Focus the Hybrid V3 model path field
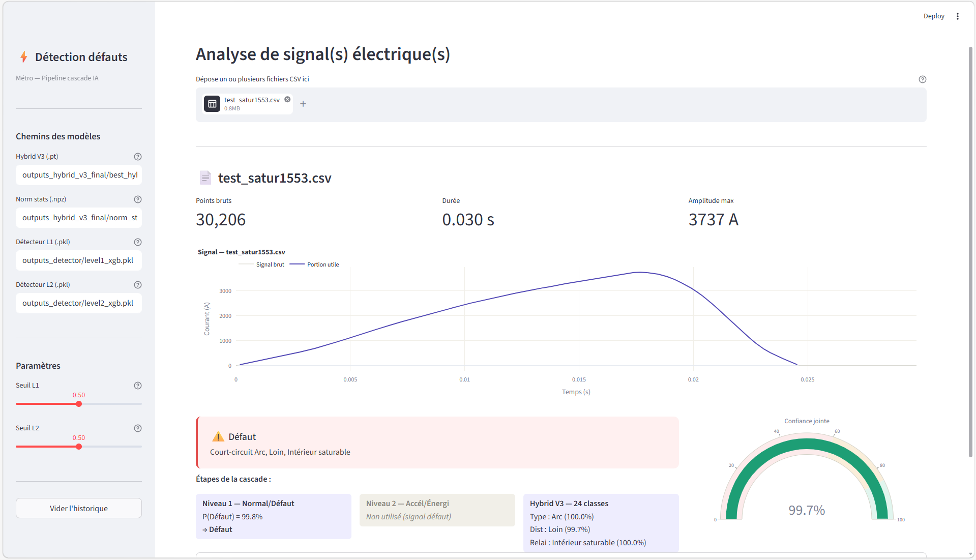The image size is (976, 560). coord(79,175)
